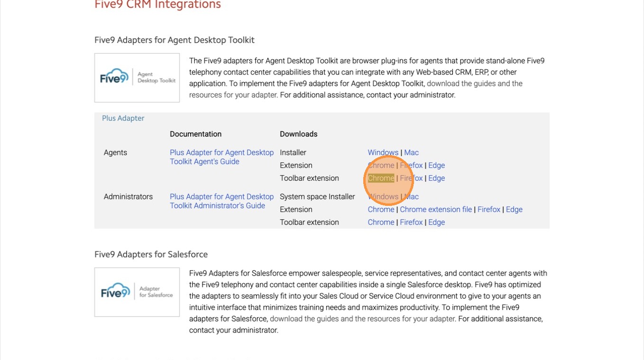The width and height of the screenshot is (644, 360).
Task: Click the System space Installer label
Action: [x=317, y=196]
